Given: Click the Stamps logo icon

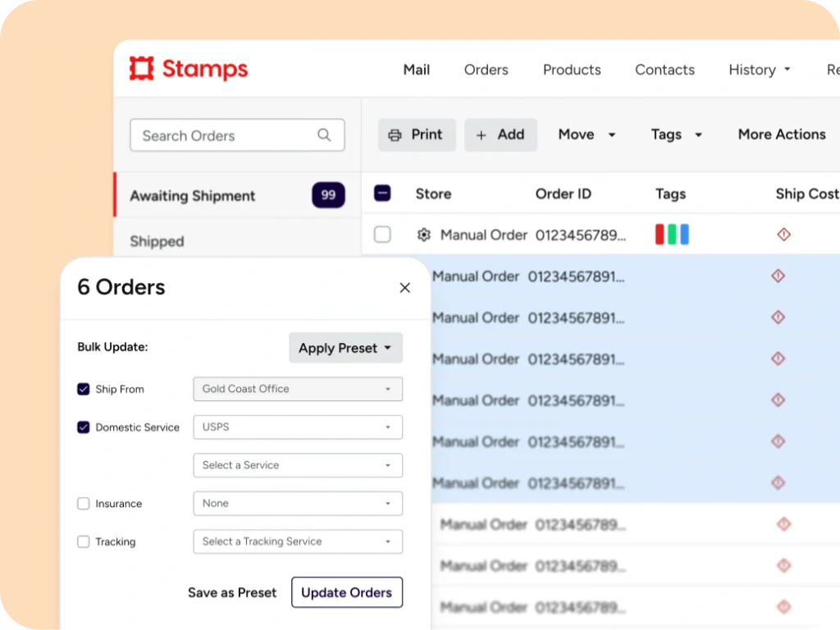Looking at the screenshot, I should click(x=142, y=69).
